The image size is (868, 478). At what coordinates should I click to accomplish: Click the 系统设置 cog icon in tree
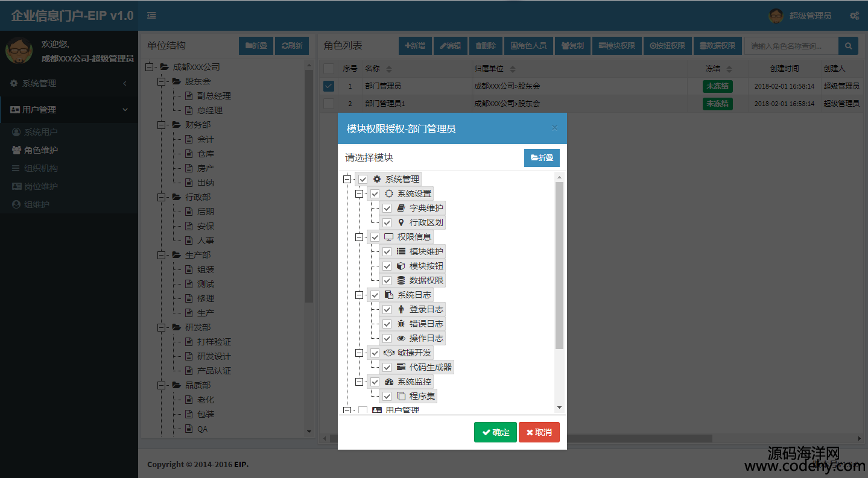pyautogui.click(x=389, y=193)
